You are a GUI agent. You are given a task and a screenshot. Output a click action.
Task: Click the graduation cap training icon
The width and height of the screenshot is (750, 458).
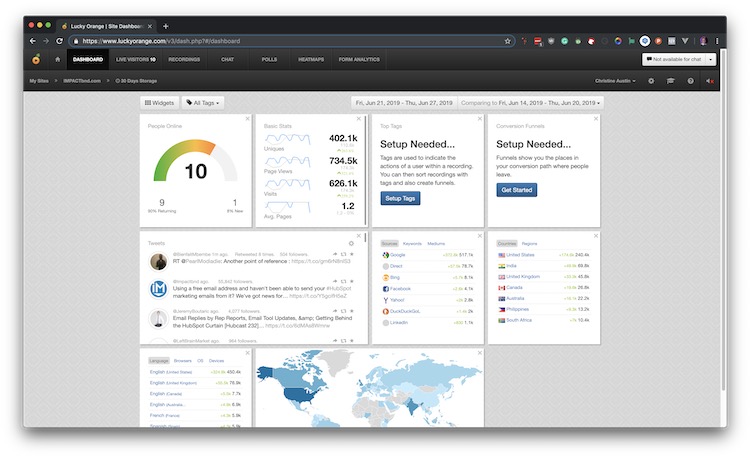tap(671, 81)
